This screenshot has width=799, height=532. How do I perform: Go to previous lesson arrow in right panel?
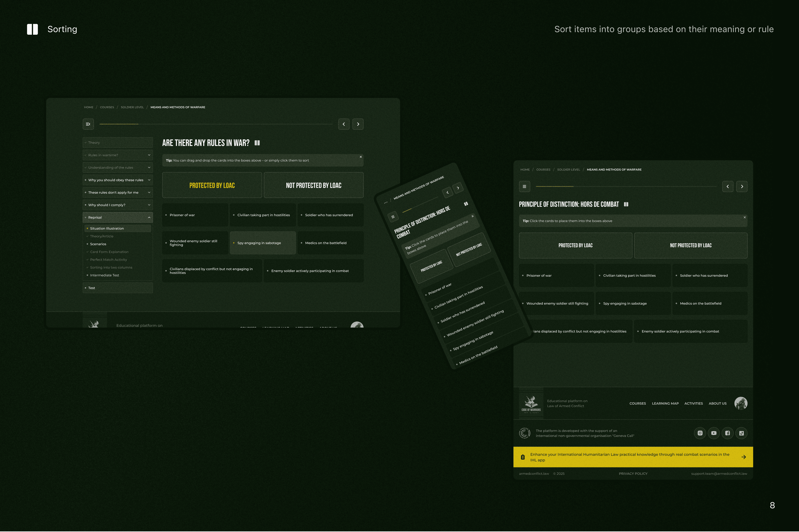(x=727, y=187)
